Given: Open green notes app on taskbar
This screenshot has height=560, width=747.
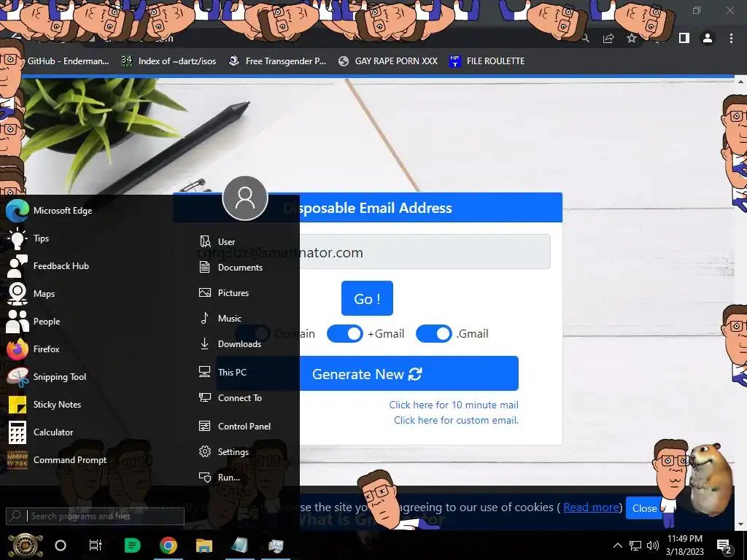Looking at the screenshot, I should pyautogui.click(x=132, y=545).
